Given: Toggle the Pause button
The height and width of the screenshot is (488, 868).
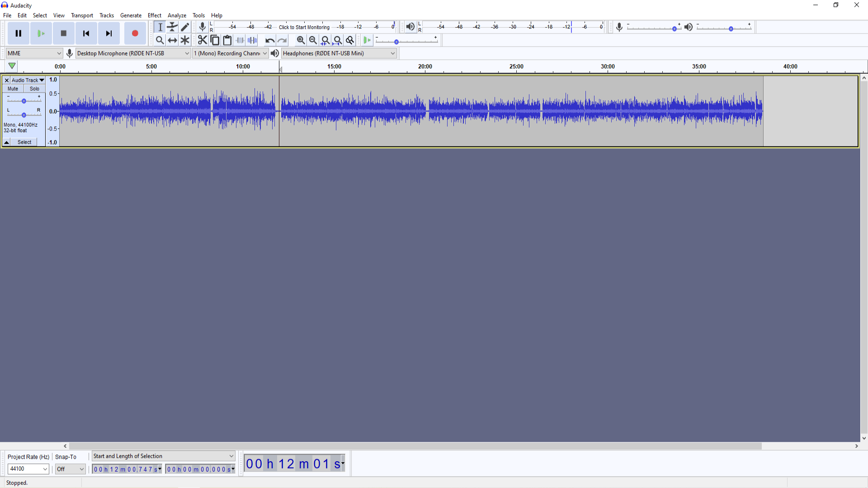Looking at the screenshot, I should [x=18, y=33].
